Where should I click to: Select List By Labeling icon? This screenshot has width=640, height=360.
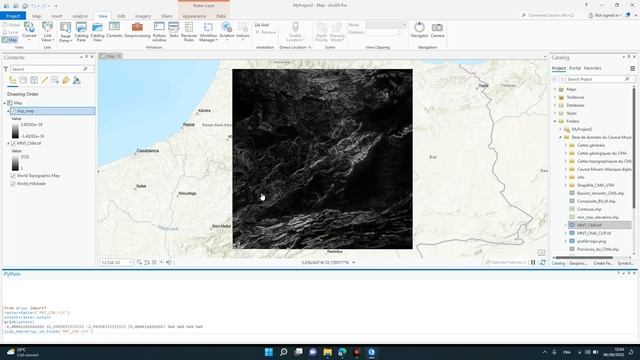click(66, 80)
